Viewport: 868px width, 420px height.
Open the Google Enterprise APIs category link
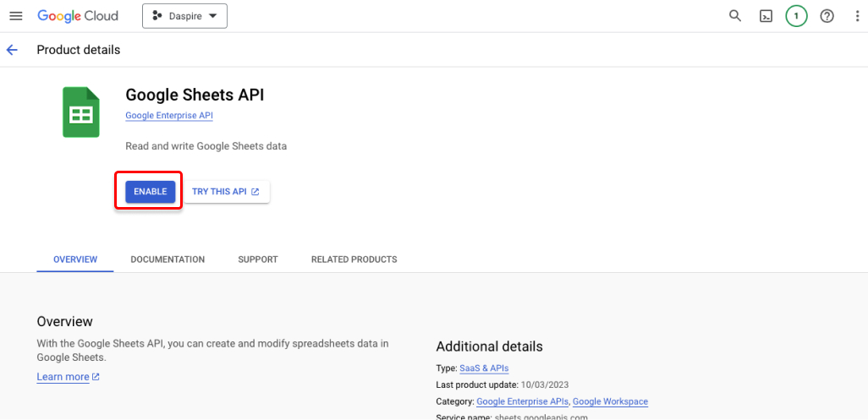click(522, 401)
